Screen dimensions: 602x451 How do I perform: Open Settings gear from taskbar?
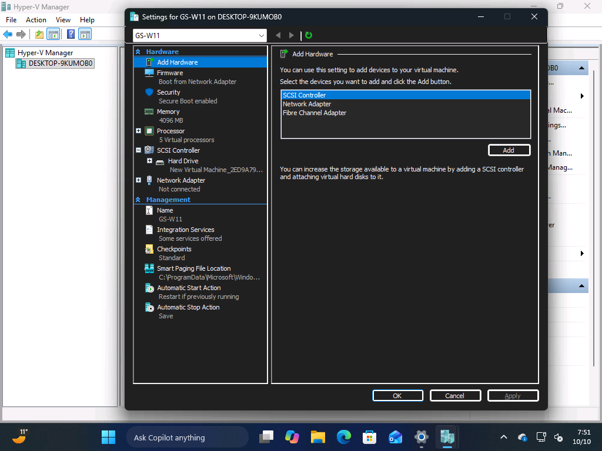[421, 437]
